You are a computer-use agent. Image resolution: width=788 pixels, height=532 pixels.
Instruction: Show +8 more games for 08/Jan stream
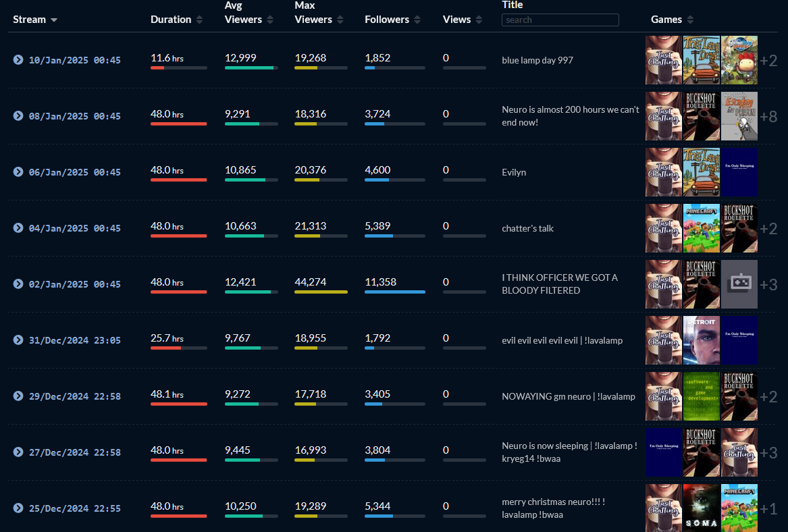click(x=768, y=117)
